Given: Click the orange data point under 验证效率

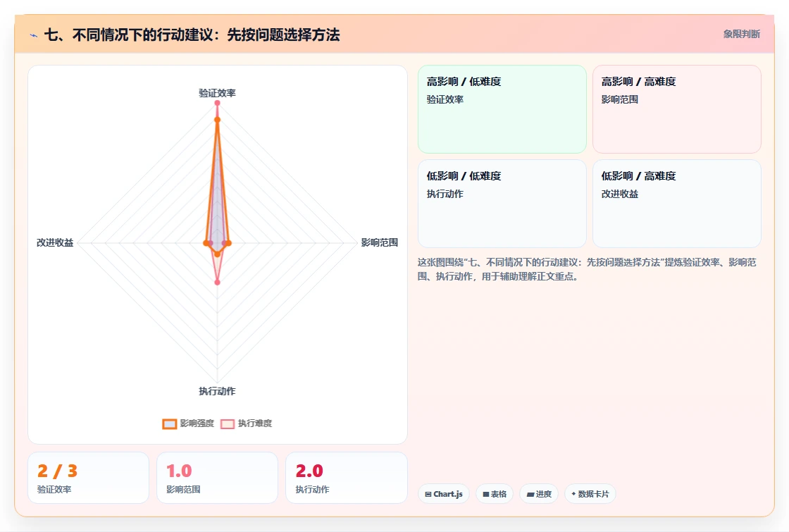Looking at the screenshot, I should [218, 120].
